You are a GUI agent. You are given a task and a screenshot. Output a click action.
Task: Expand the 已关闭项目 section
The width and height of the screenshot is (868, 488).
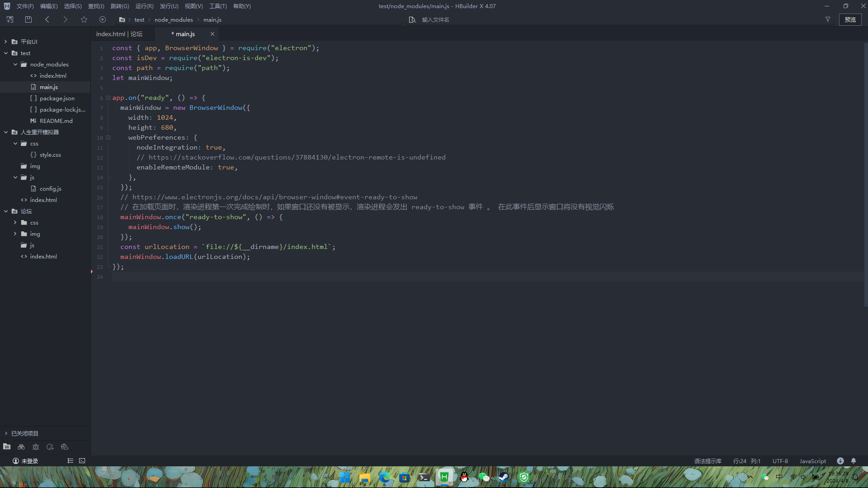[x=6, y=433]
